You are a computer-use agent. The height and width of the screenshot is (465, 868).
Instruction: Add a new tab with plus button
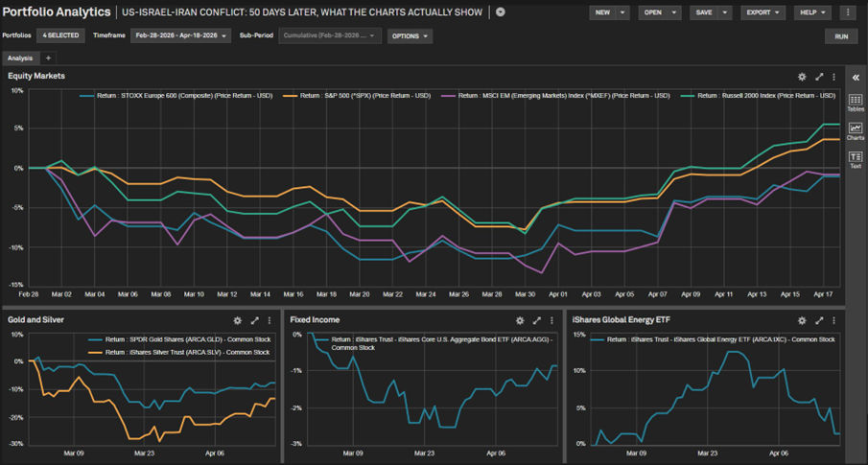coord(49,58)
